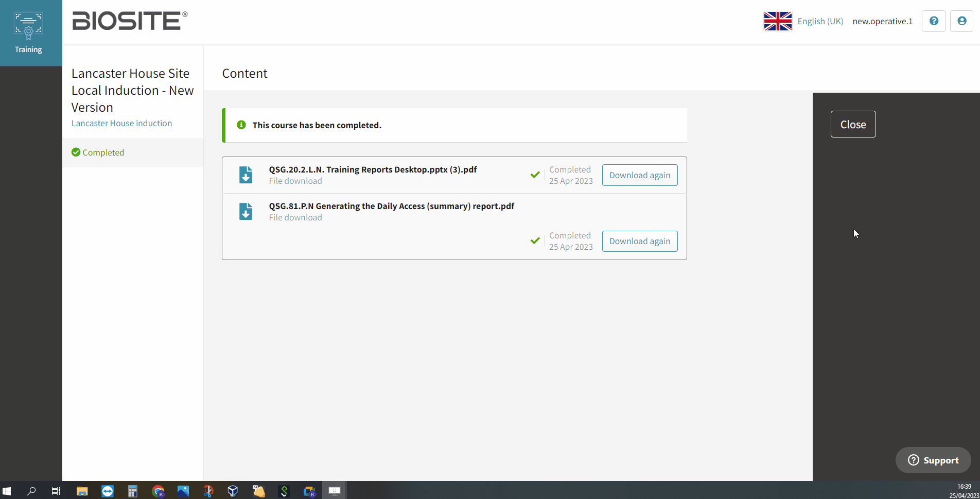This screenshot has width=980, height=499.
Task: Click the Lancaster House induction link
Action: coord(121,123)
